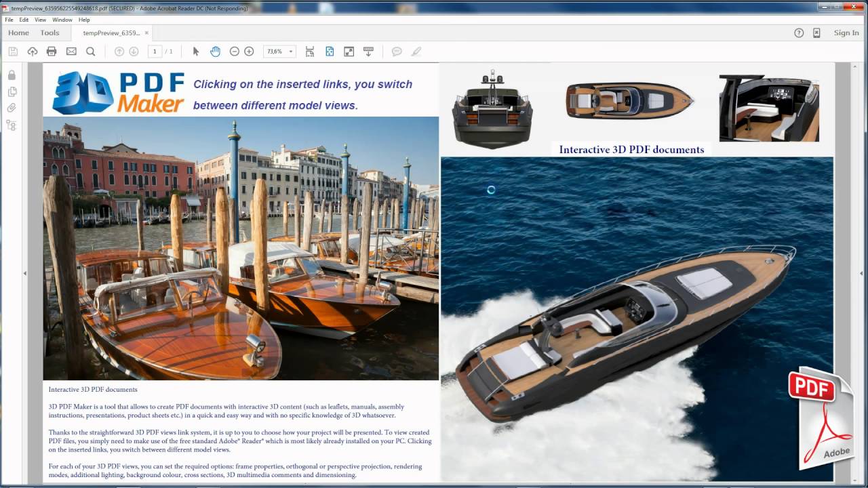Open the Edit menu
Viewport: 868px width, 488px height.
24,20
